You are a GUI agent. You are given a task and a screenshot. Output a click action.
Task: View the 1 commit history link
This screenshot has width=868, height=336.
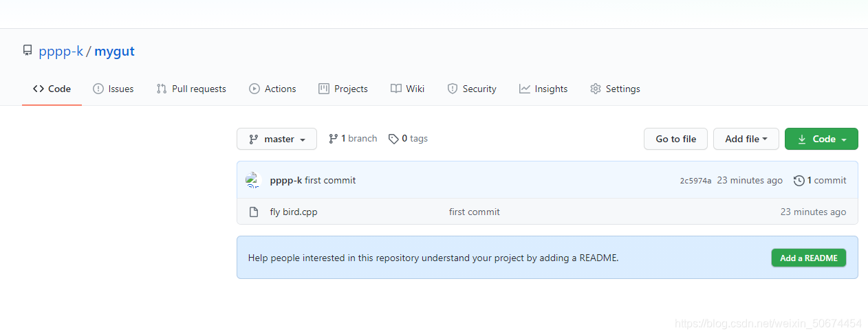point(820,180)
